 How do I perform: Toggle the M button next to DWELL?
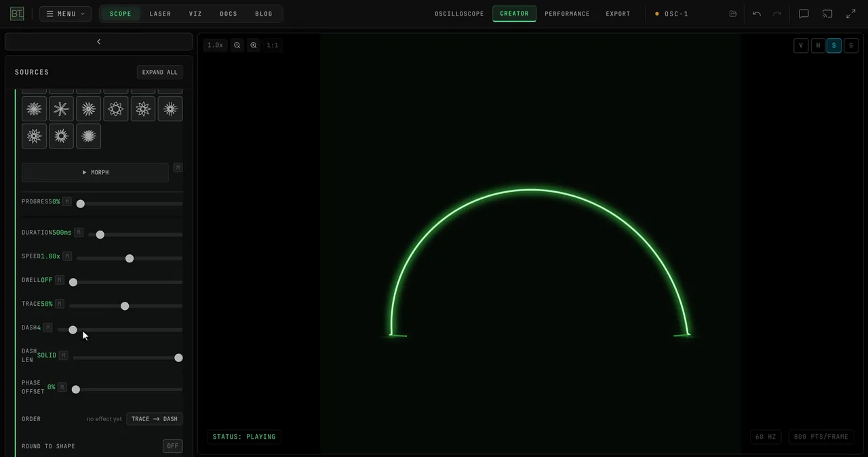pos(59,280)
